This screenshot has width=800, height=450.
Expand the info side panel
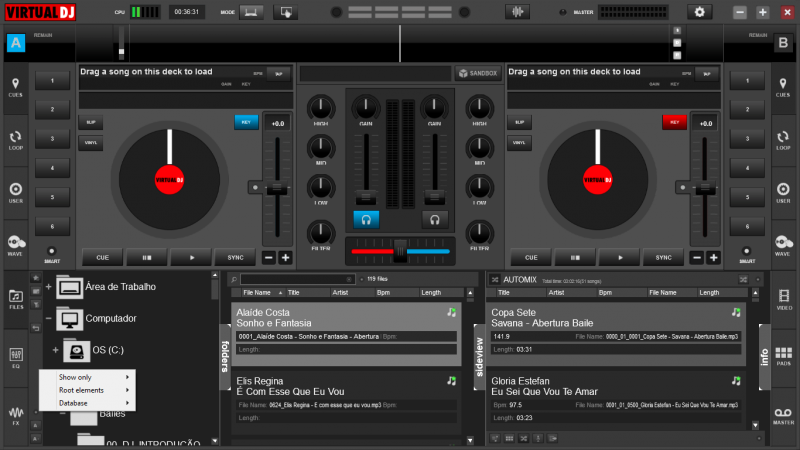[x=764, y=357]
